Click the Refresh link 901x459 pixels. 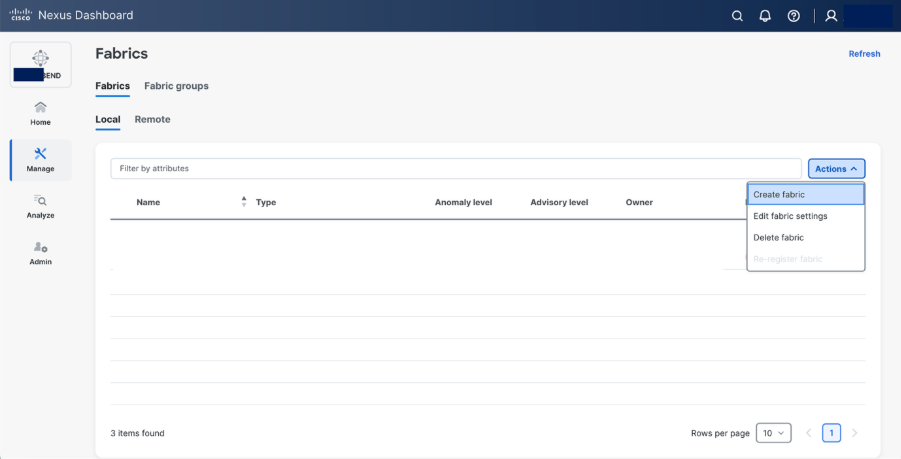pos(864,54)
